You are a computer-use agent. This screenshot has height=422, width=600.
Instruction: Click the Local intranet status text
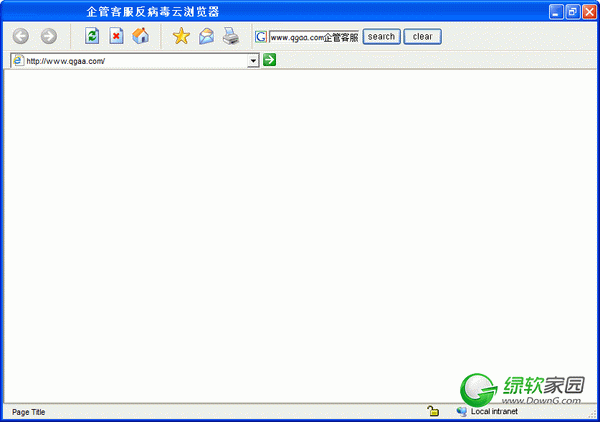(494, 411)
